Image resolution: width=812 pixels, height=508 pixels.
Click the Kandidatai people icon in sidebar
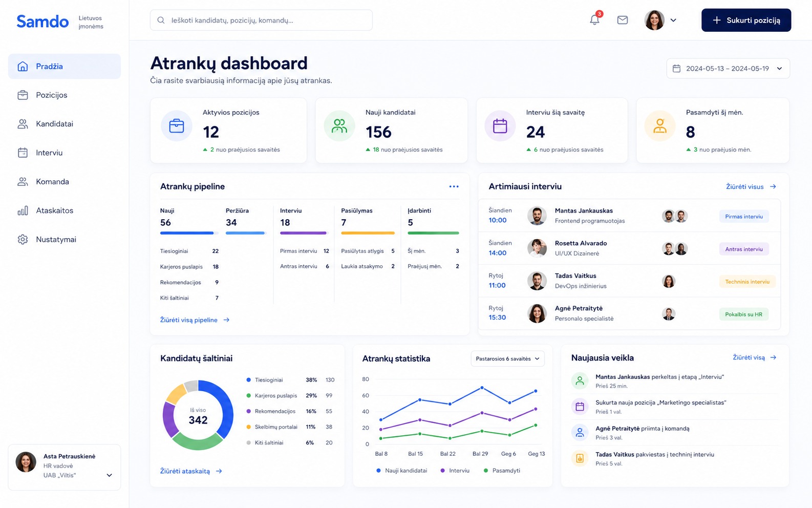point(23,124)
